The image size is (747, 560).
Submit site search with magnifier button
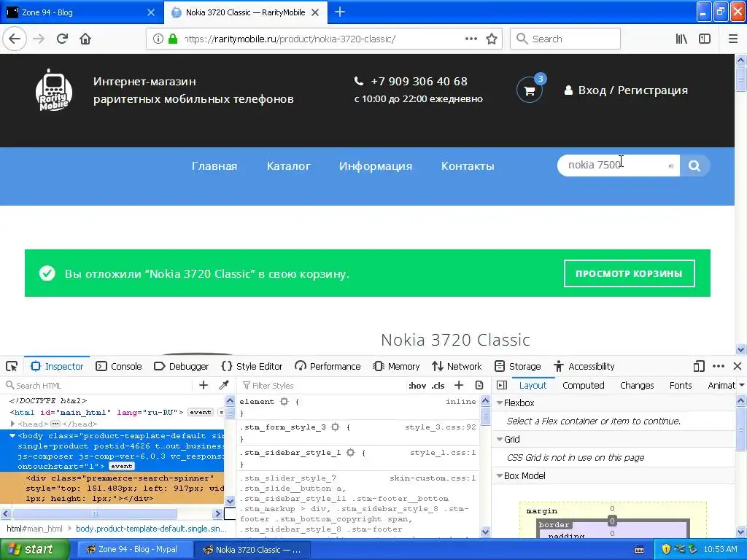(x=694, y=166)
